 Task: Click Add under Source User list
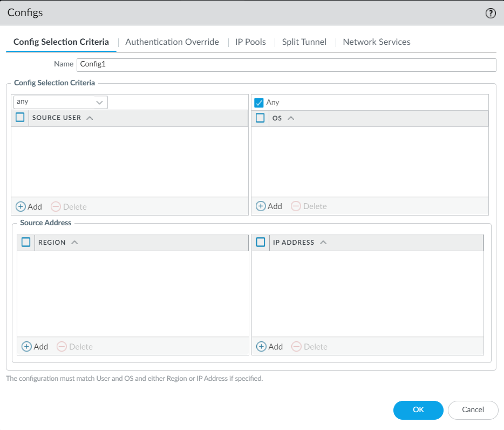pyautogui.click(x=29, y=206)
